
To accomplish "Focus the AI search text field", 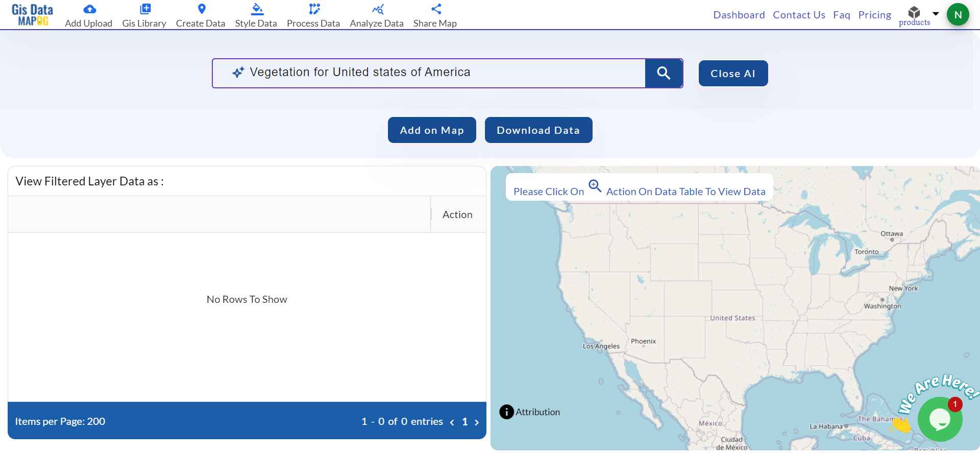I will pyautogui.click(x=439, y=73).
